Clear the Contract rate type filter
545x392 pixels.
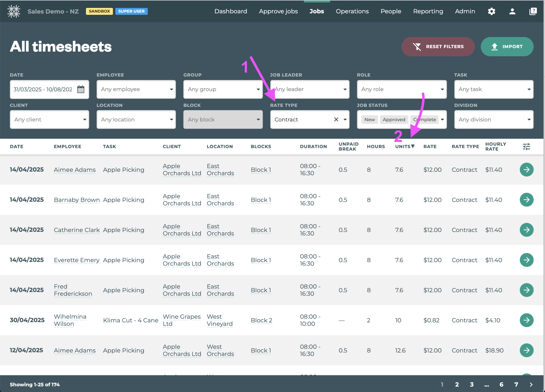click(x=336, y=120)
